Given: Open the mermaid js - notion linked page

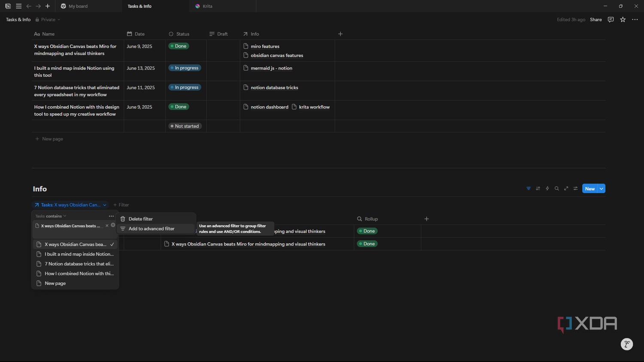Looking at the screenshot, I should [x=271, y=68].
